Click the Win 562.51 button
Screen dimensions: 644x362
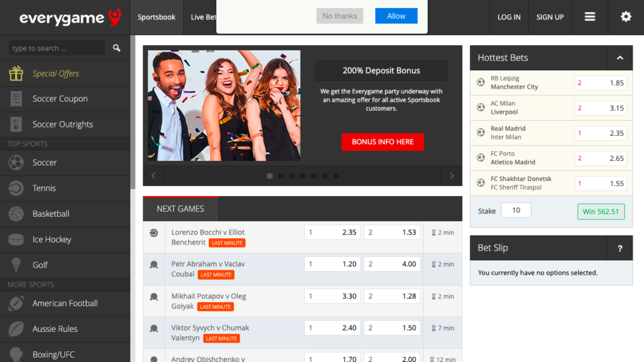coord(601,212)
